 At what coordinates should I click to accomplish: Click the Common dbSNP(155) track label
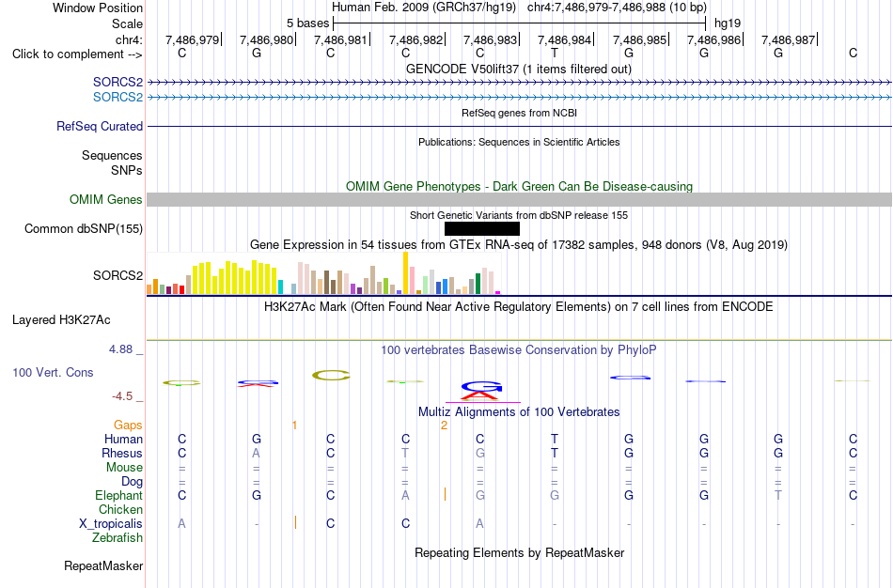click(84, 229)
